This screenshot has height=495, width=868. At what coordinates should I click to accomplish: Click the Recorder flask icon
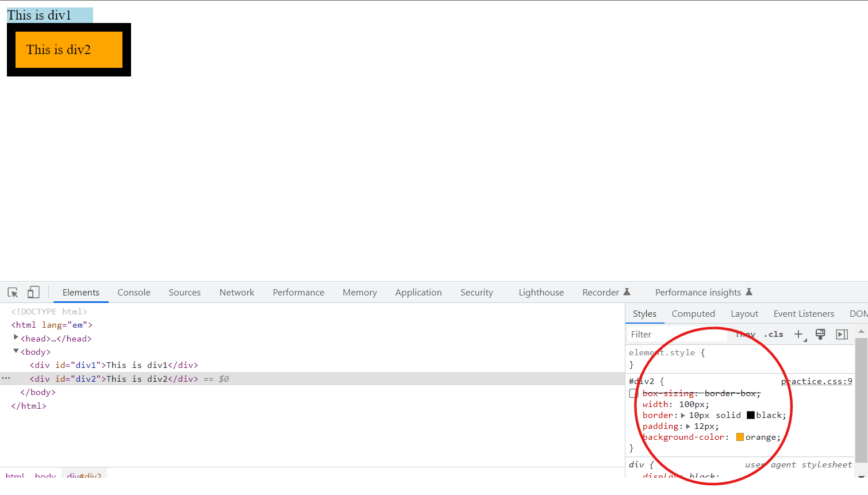[x=627, y=291]
